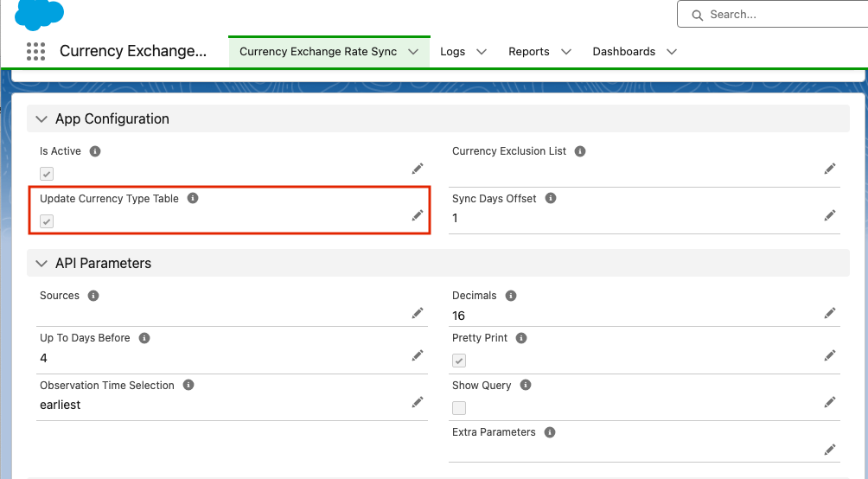Image resolution: width=868 pixels, height=479 pixels.
Task: Click the Decimals value 16
Action: pos(458,316)
